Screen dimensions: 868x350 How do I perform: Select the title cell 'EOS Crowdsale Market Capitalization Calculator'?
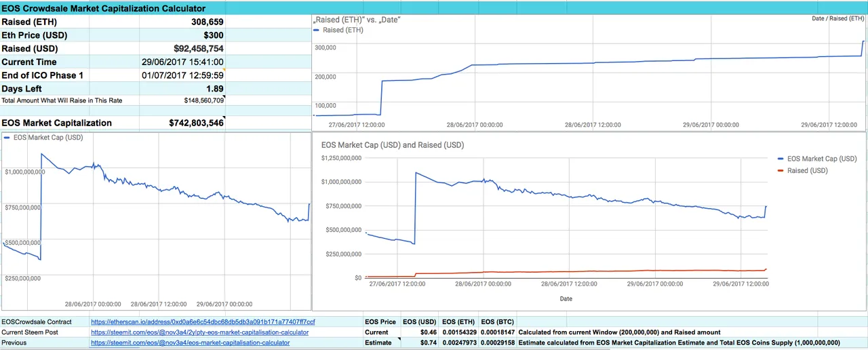(x=104, y=9)
